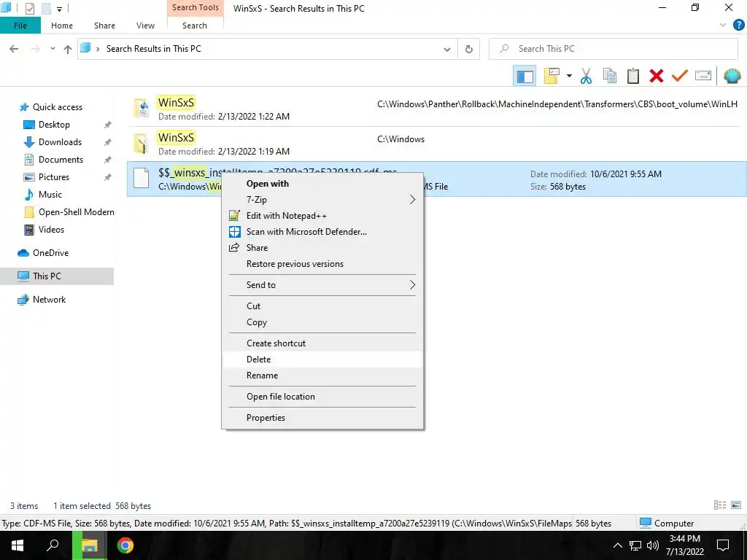Open Videos in the navigation pane

click(51, 230)
